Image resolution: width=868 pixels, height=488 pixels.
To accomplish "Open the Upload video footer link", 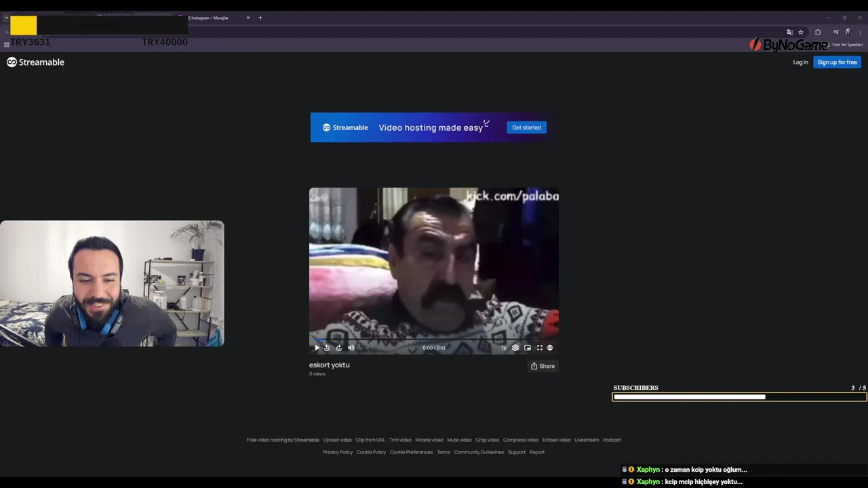I will 337,440.
